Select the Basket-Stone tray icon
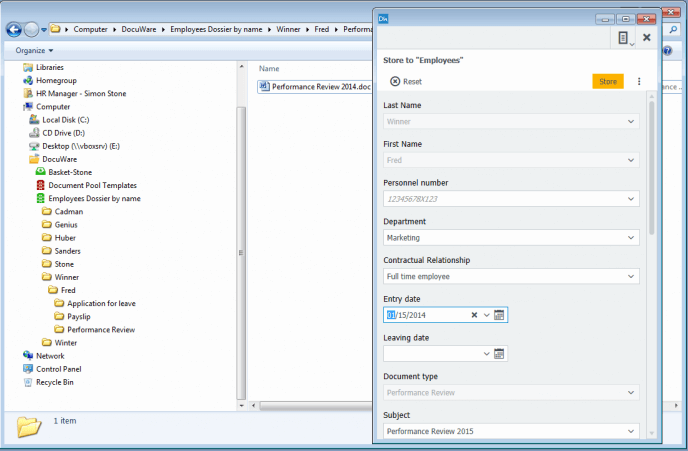This screenshot has height=451, width=688. pos(40,172)
